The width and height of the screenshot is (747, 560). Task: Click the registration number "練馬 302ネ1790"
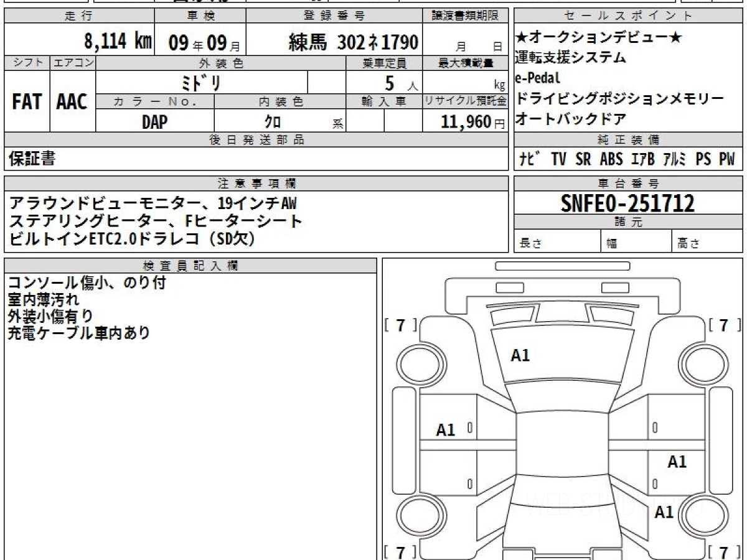point(353,42)
